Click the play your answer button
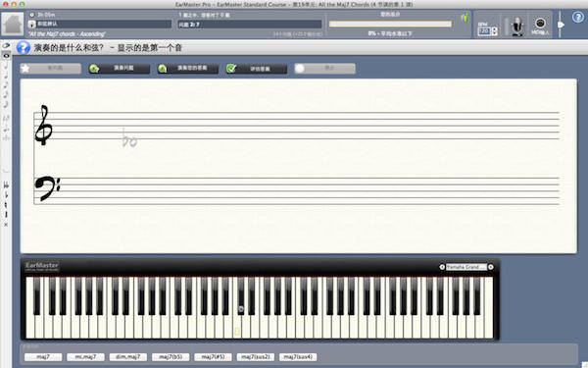The image size is (588, 368). (x=187, y=69)
